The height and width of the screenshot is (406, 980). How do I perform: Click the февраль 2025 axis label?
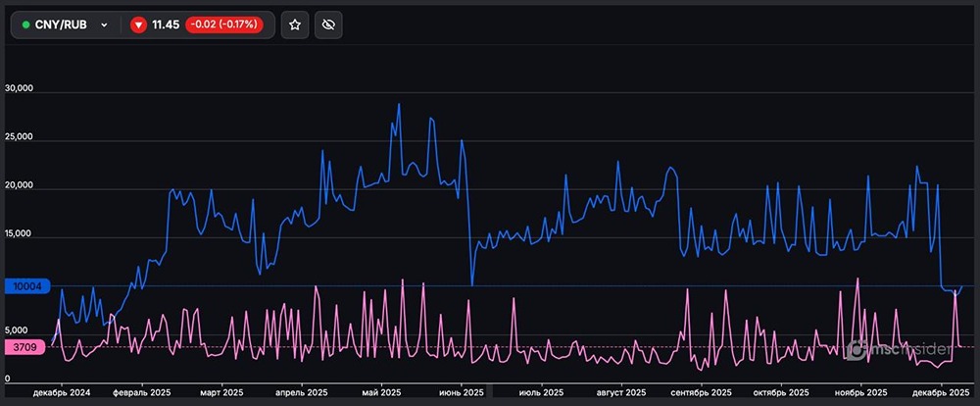pos(144,392)
